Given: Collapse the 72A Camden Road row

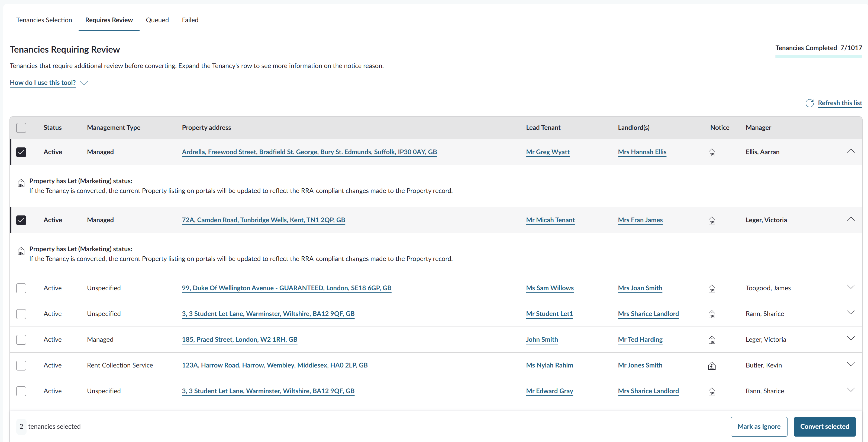Looking at the screenshot, I should pyautogui.click(x=850, y=219).
